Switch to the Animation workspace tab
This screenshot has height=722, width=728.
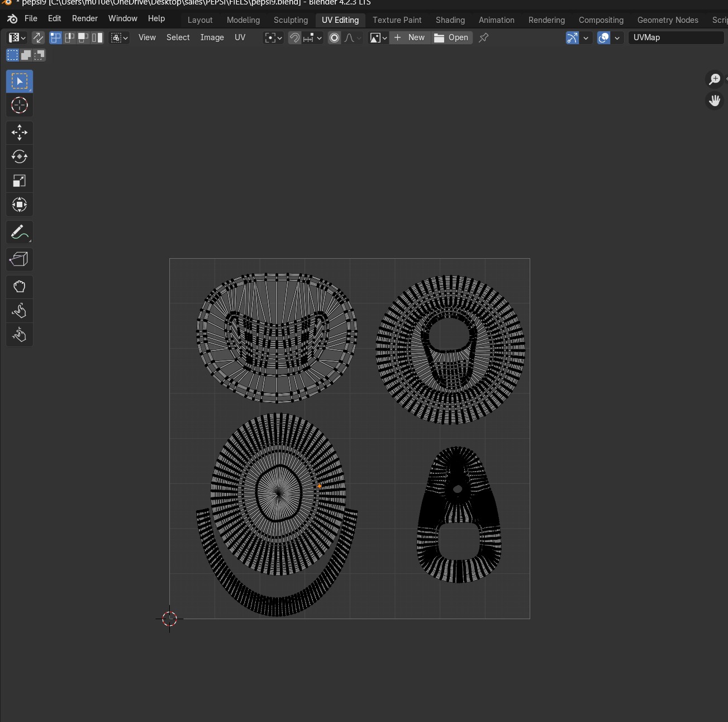(x=497, y=20)
